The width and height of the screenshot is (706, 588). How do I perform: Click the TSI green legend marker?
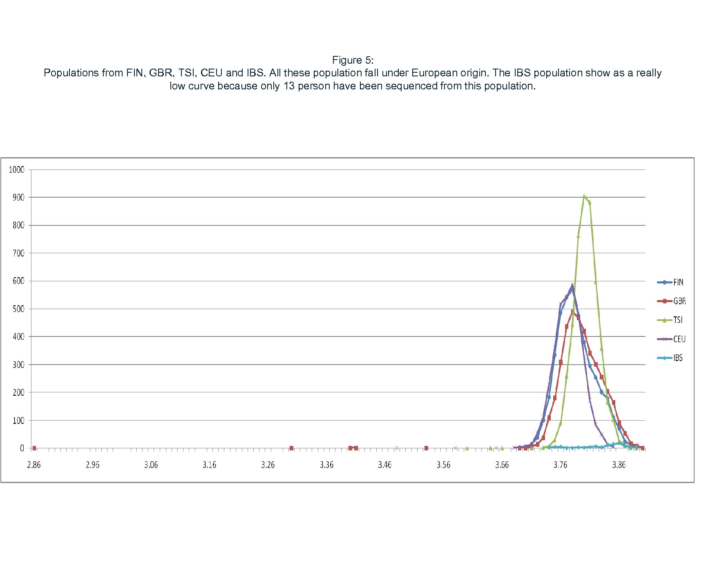(x=665, y=320)
